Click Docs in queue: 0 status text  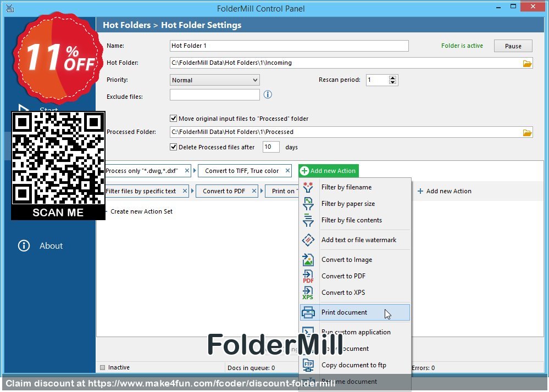[251, 368]
